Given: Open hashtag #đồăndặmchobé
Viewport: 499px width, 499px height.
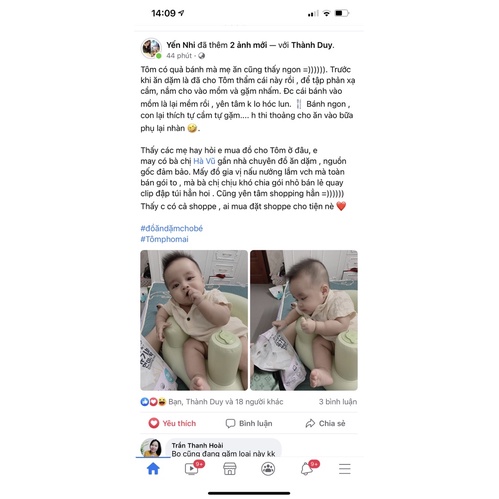Looking at the screenshot, I should point(172,228).
